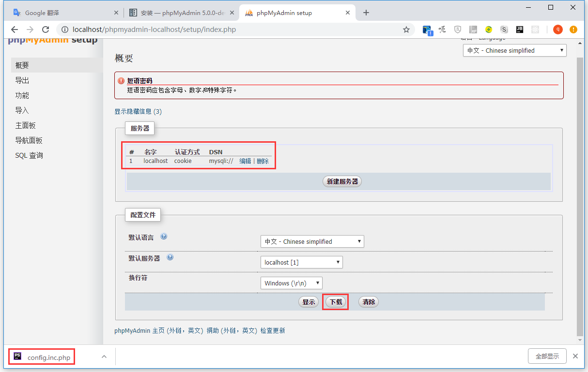This screenshot has width=588, height=372.
Task: Open the gray S extension icon
Action: [504, 30]
